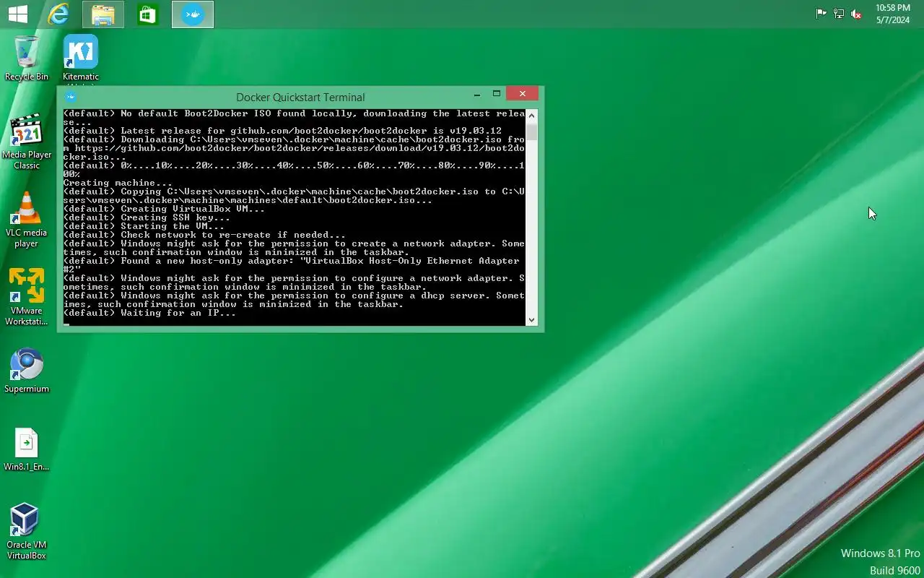
Task: Click the terminal scrollbar track below thumb
Action: click(x=532, y=228)
